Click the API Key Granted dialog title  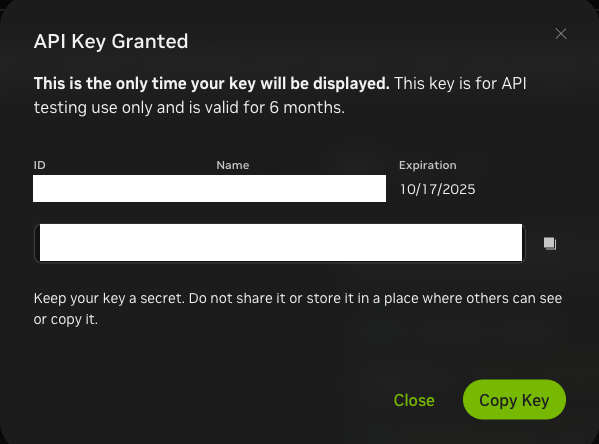click(x=111, y=41)
